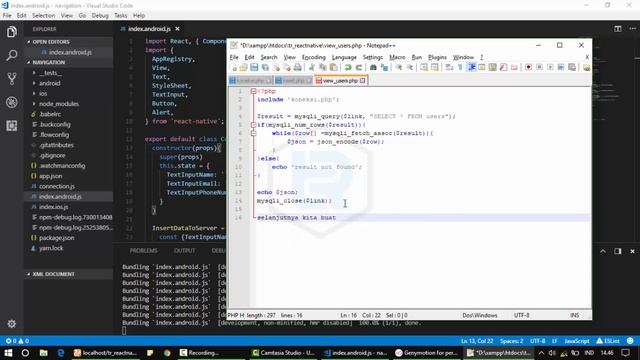Open the Search view in VS Code
This screenshot has height=360, width=640.
tap(11, 55)
